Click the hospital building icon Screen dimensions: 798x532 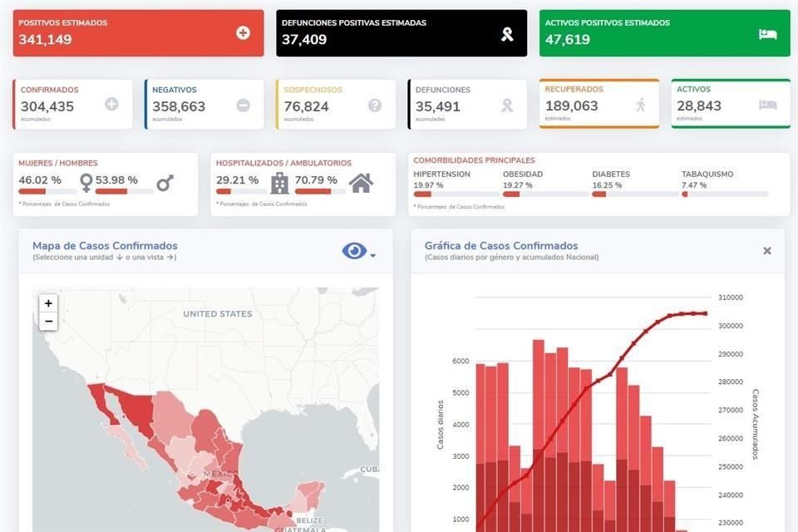pos(279,183)
